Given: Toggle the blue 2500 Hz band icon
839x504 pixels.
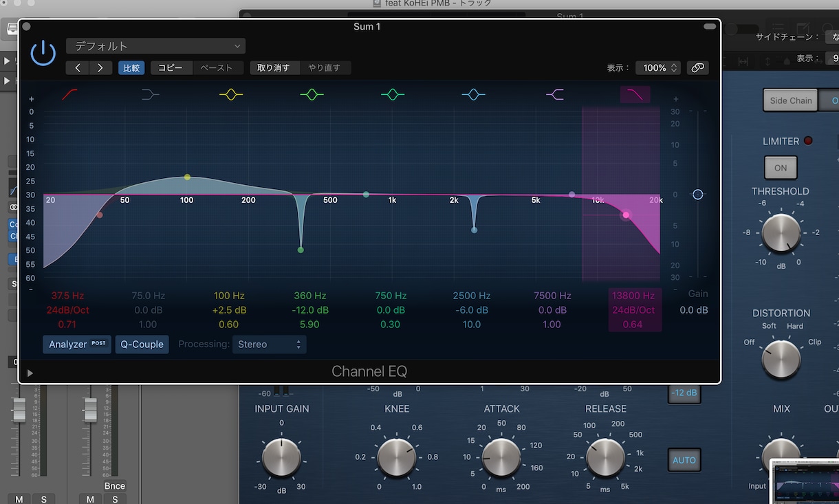Looking at the screenshot, I should pyautogui.click(x=473, y=94).
